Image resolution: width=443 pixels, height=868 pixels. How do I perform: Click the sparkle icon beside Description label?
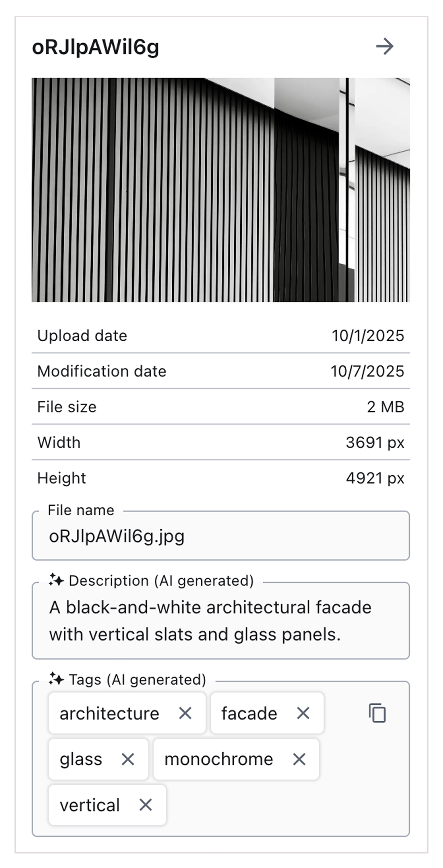(x=56, y=580)
